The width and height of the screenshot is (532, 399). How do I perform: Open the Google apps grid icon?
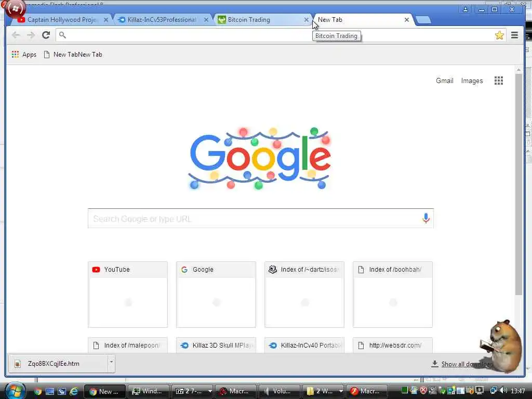[x=498, y=81]
